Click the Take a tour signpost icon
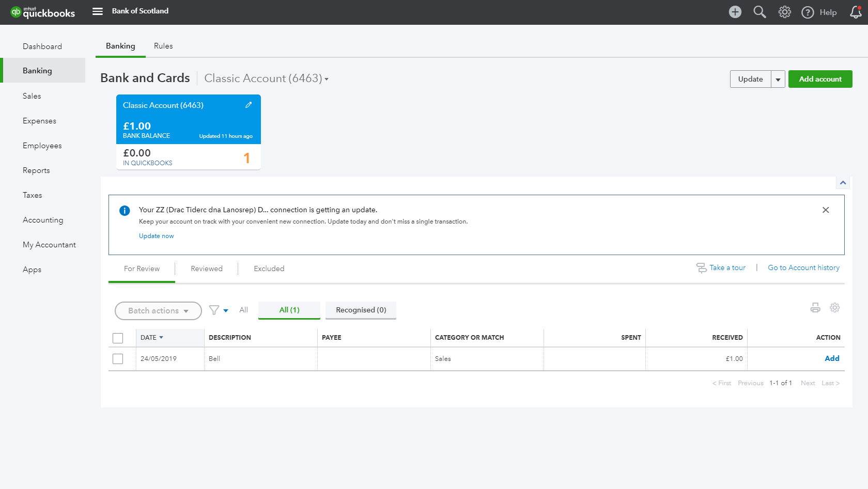This screenshot has width=868, height=489. tap(701, 267)
